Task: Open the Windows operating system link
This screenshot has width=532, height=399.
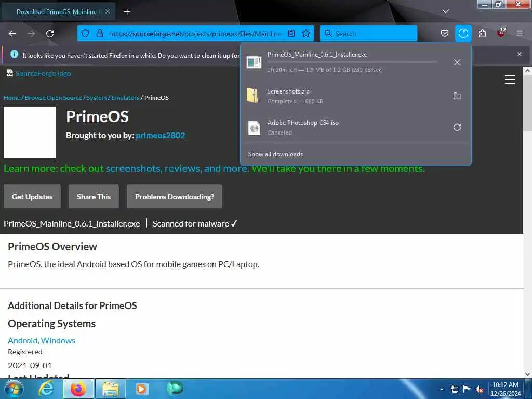Action: click(58, 340)
